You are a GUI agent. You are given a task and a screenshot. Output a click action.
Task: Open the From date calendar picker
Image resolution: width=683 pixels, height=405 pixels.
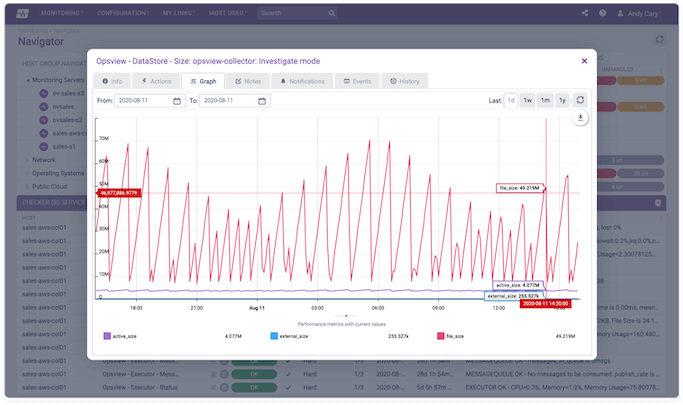[x=178, y=101]
